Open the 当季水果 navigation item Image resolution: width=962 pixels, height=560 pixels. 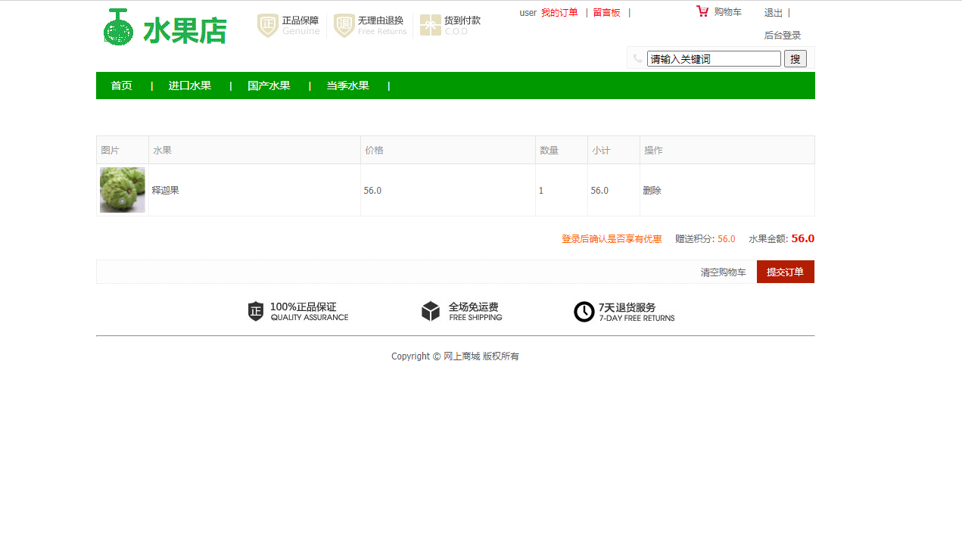pos(348,86)
